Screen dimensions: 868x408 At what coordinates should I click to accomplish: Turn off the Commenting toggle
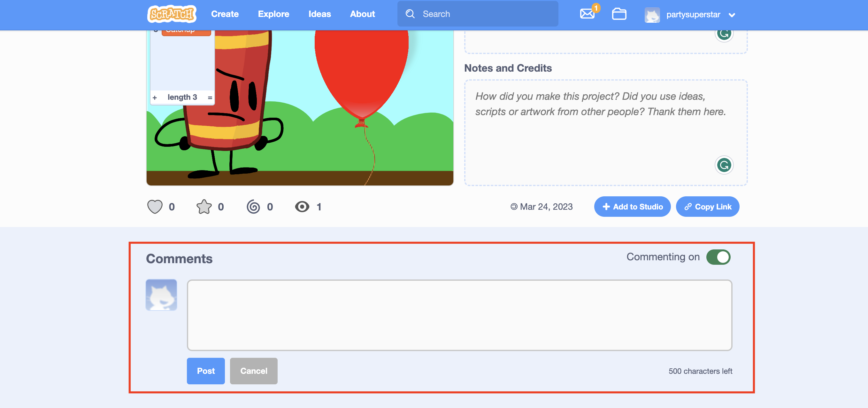718,257
